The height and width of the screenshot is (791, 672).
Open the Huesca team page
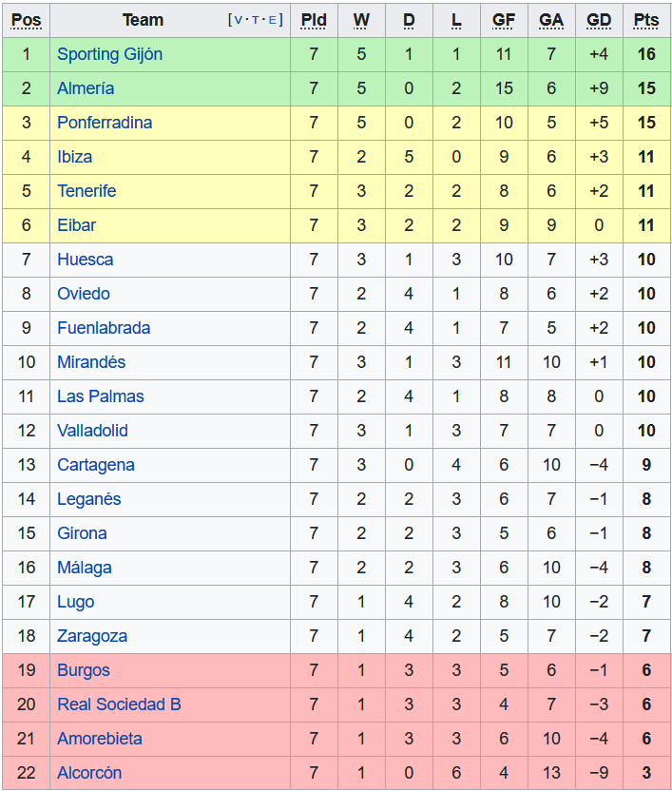pos(85,260)
